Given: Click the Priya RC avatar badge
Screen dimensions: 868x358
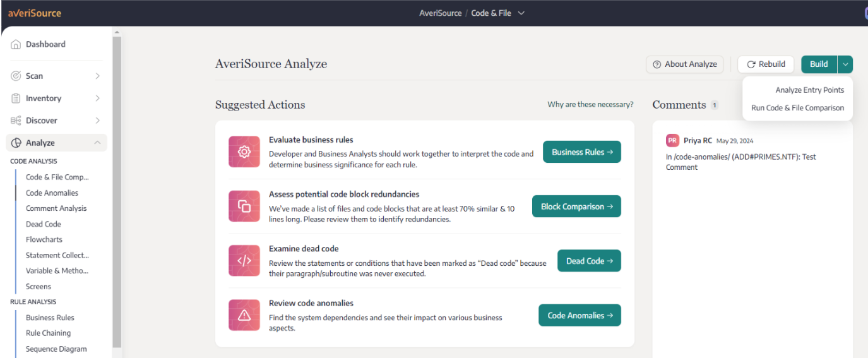Looking at the screenshot, I should (672, 140).
